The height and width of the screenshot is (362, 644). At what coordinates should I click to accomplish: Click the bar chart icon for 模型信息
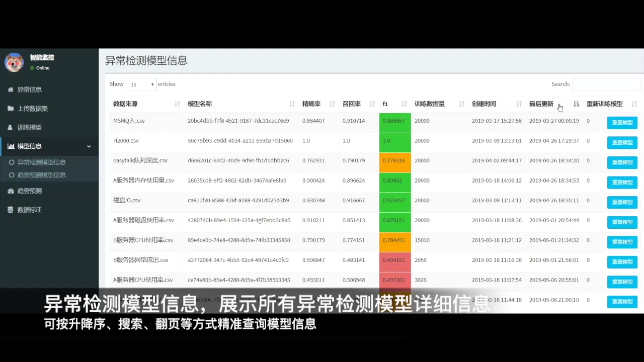[11, 146]
